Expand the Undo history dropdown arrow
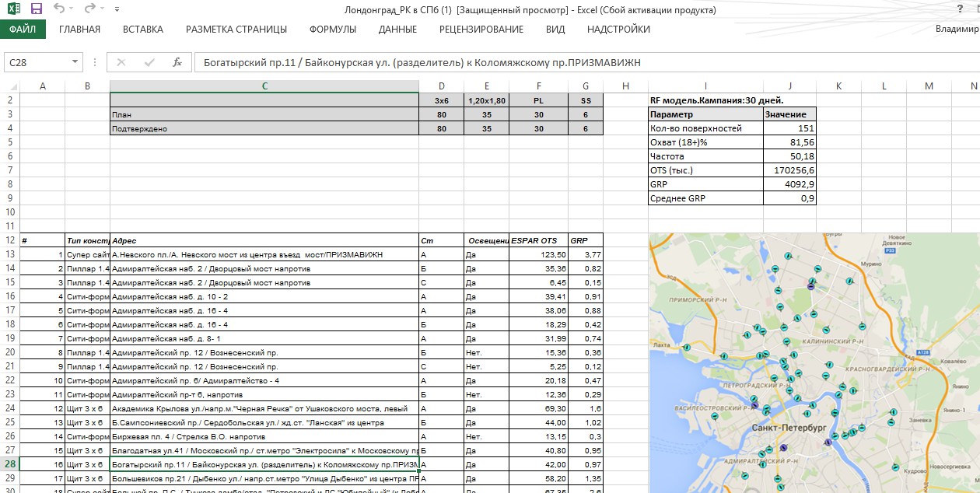The image size is (980, 493). pyautogui.click(x=73, y=10)
